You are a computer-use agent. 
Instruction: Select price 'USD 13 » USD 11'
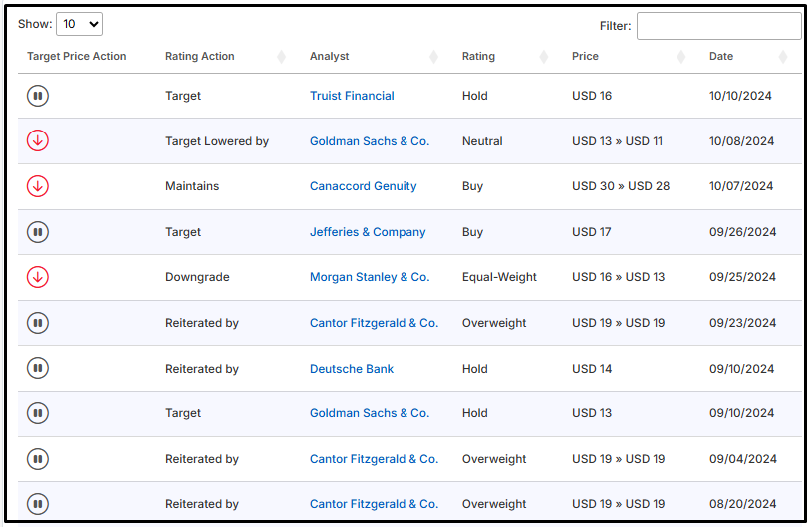coord(617,140)
